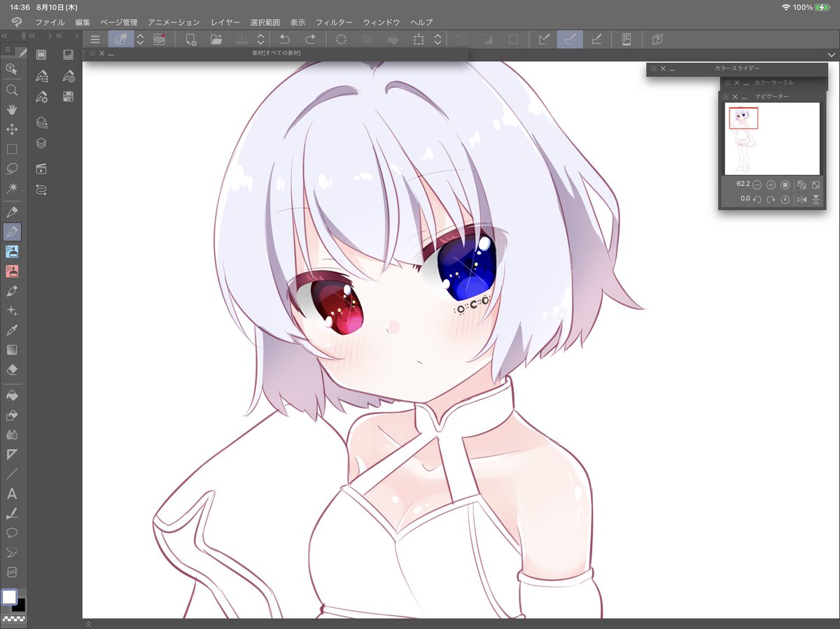The height and width of the screenshot is (629, 840).
Task: Choose the Text tool
Action: coord(12,494)
